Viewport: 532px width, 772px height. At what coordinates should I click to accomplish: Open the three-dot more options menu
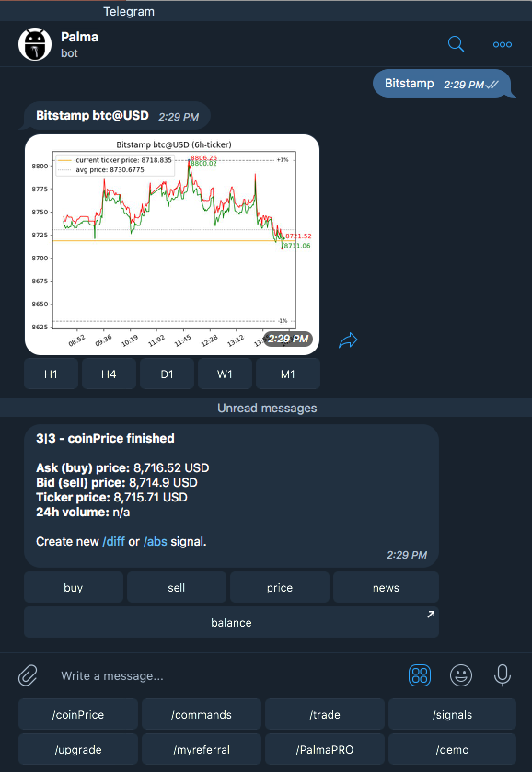point(502,44)
